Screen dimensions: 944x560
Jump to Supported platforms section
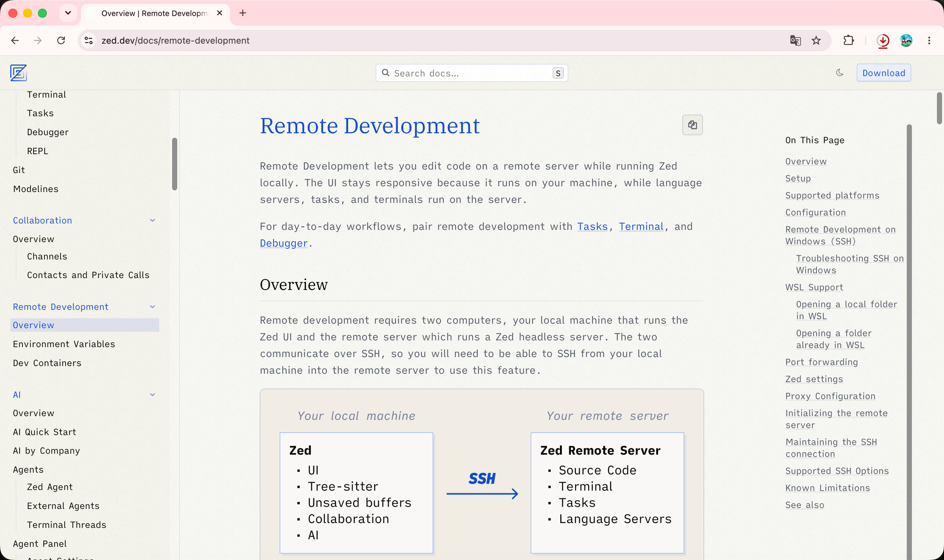pos(832,196)
